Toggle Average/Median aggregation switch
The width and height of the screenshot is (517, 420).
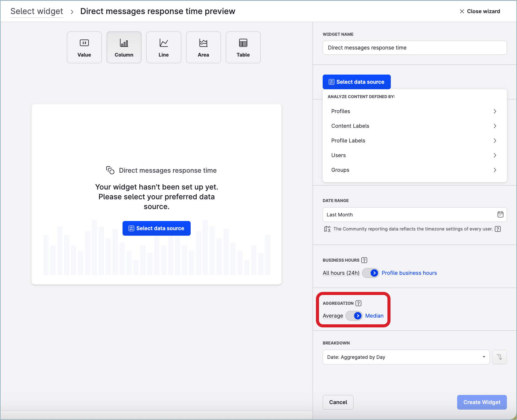coord(354,316)
